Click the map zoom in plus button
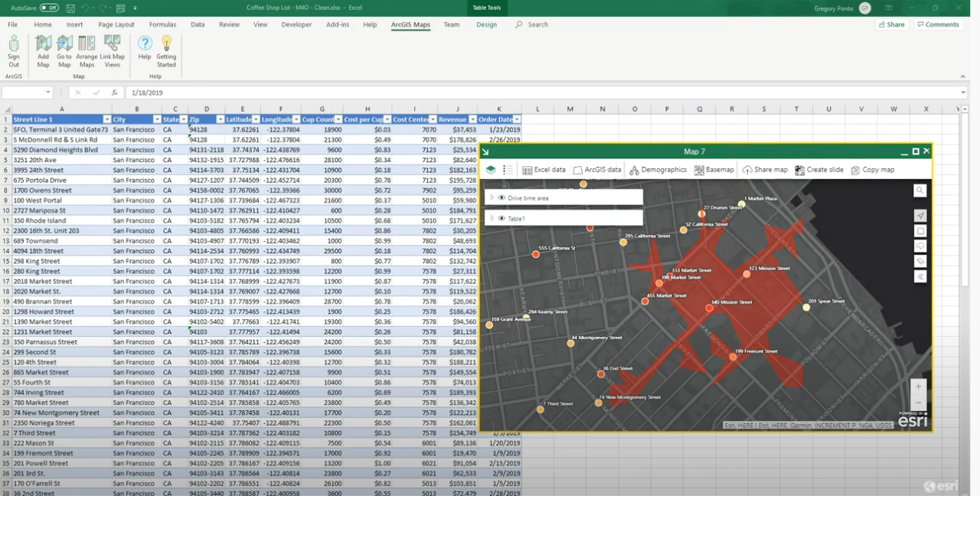Screen dimensions: 980x551 tap(919, 386)
